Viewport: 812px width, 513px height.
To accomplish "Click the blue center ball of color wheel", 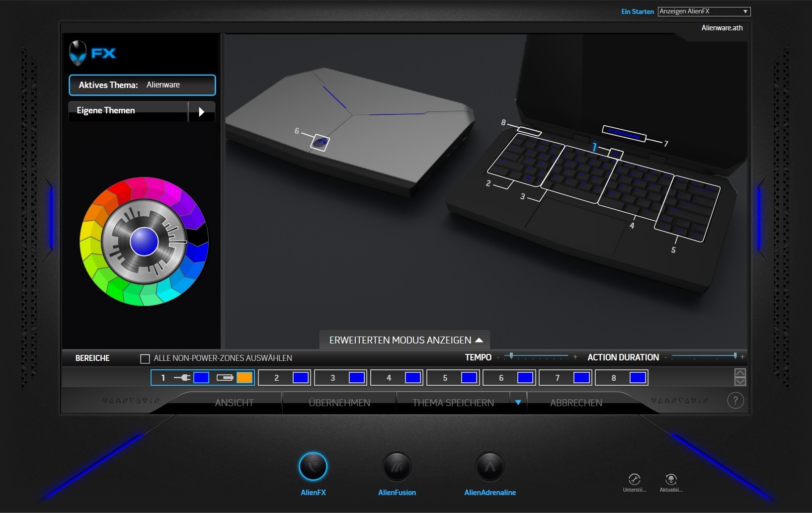I will click(144, 242).
